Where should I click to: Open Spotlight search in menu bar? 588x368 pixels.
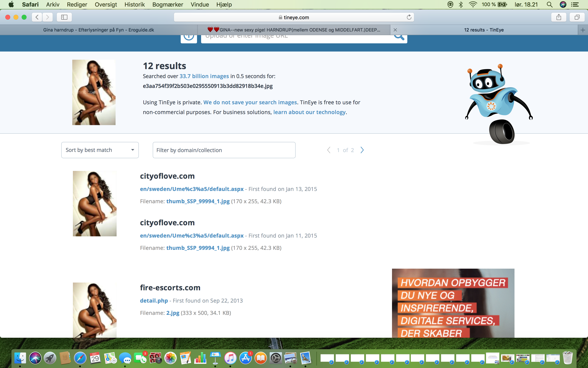point(549,4)
